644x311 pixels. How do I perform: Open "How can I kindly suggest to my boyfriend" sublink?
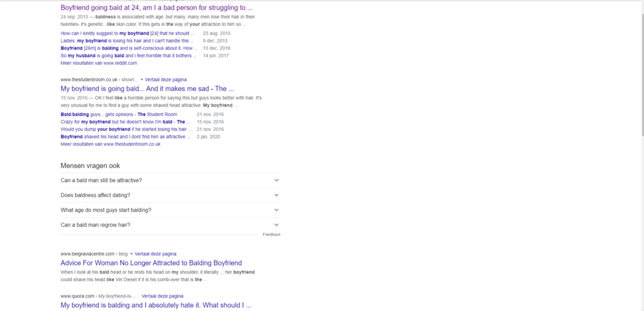pos(127,33)
